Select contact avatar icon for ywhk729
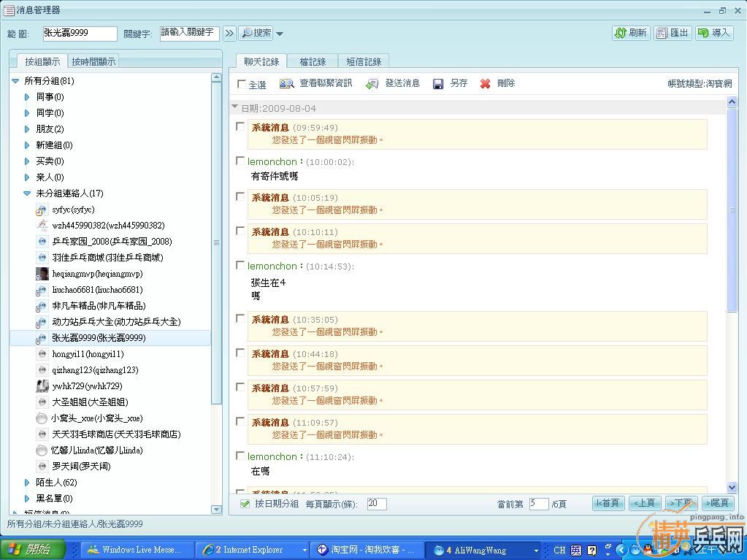 42,386
